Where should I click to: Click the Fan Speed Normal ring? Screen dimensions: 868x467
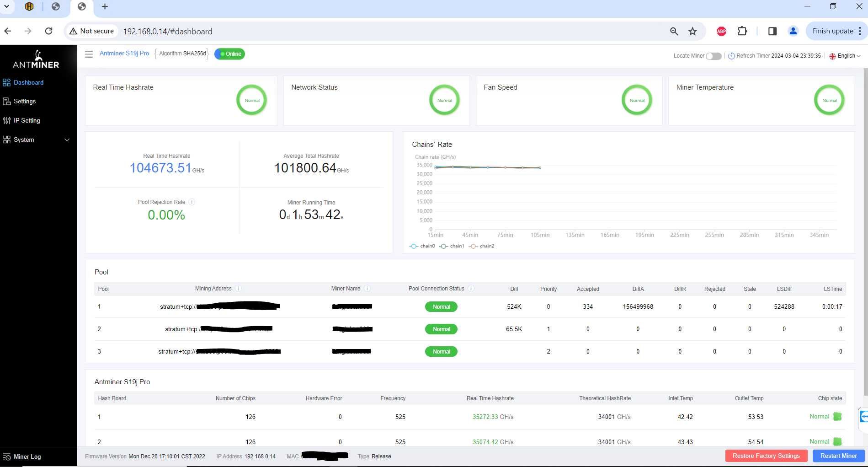(x=637, y=100)
